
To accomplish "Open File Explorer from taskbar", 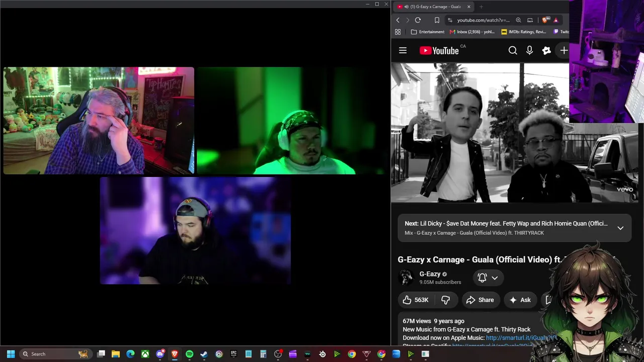I will (x=116, y=354).
